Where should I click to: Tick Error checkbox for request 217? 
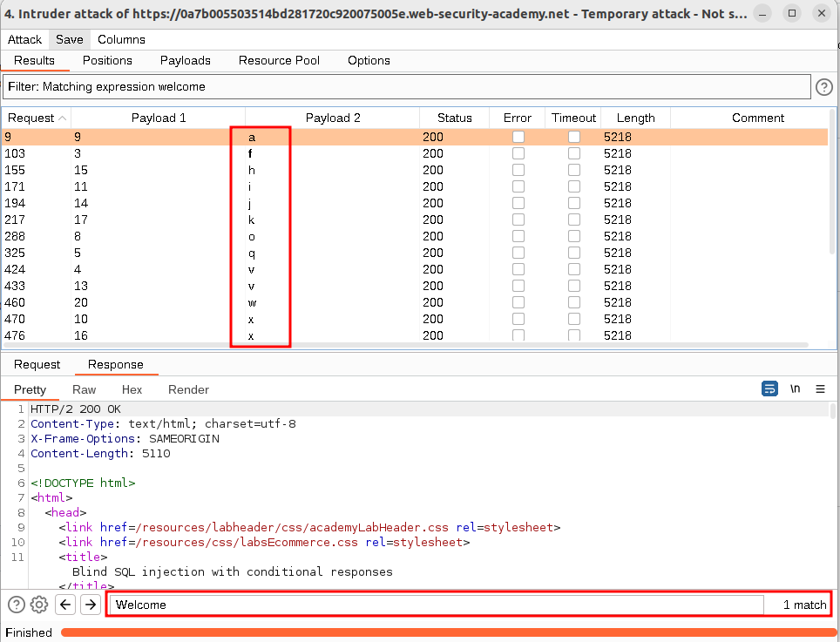tap(518, 220)
